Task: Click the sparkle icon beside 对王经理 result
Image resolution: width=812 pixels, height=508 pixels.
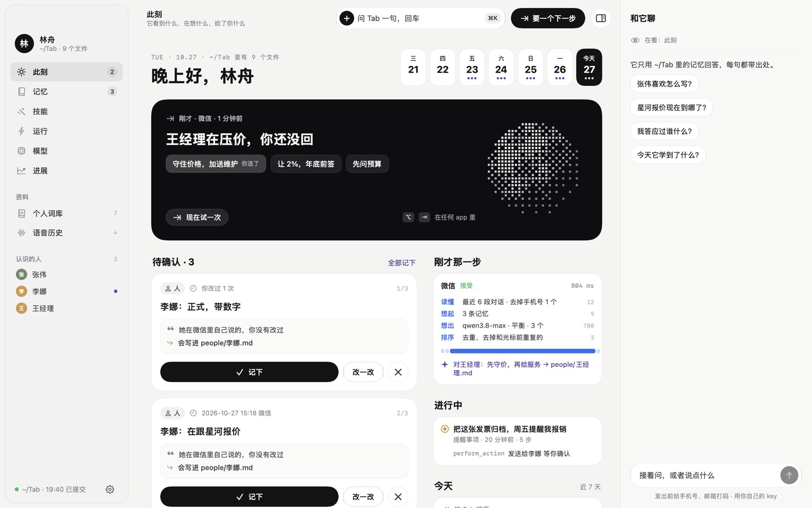Action: (445, 364)
